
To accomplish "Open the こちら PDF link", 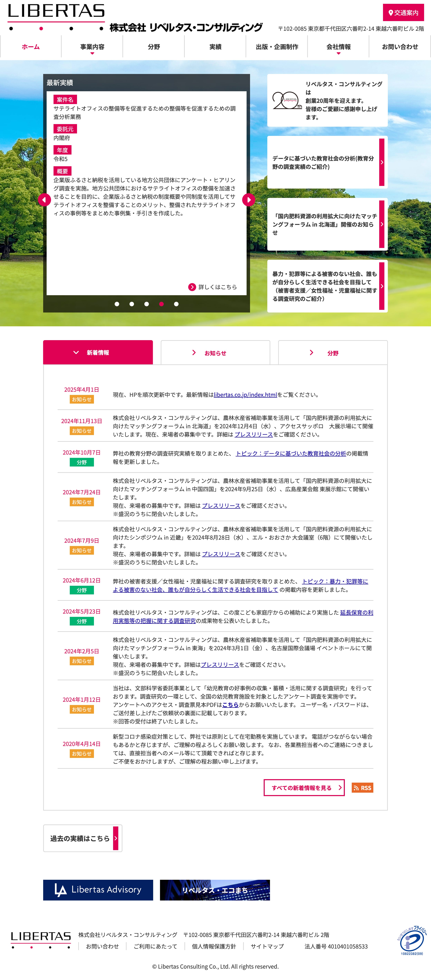I will pyautogui.click(x=230, y=705).
